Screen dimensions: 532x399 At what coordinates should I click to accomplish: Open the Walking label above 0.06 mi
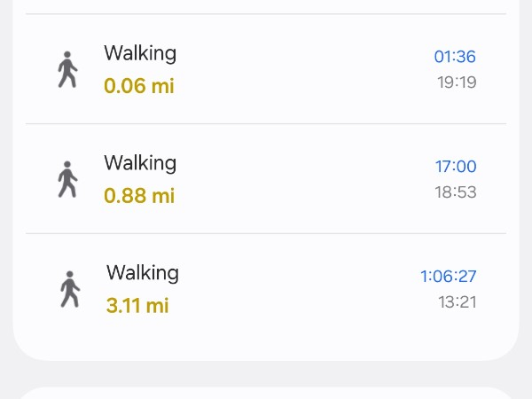pos(140,53)
